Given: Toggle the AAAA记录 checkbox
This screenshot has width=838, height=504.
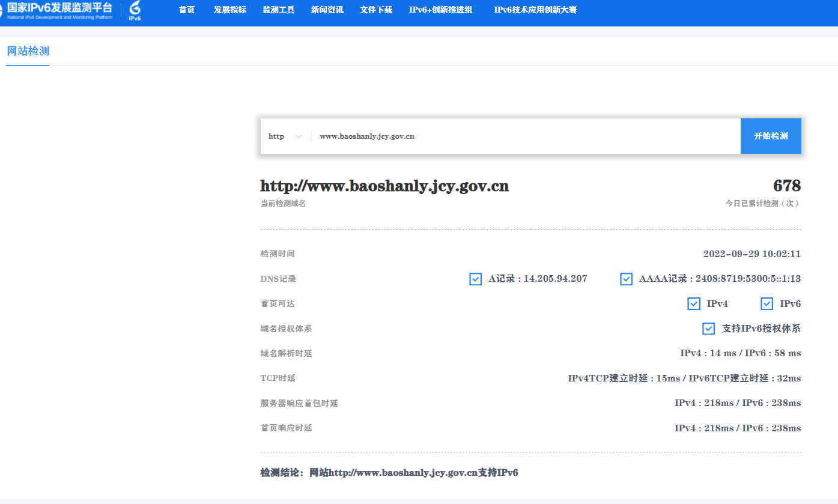Looking at the screenshot, I should (x=626, y=279).
